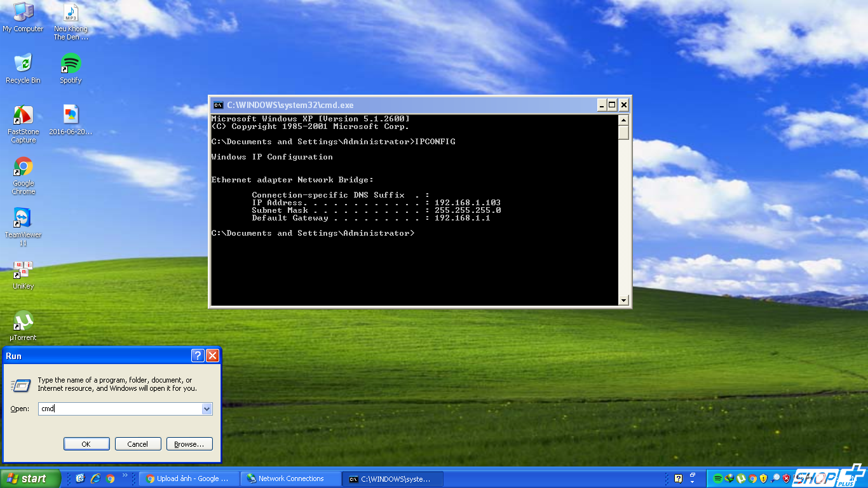Open the Spotify desktop shortcut
The width and height of the screenshot is (868, 488).
coord(71,64)
